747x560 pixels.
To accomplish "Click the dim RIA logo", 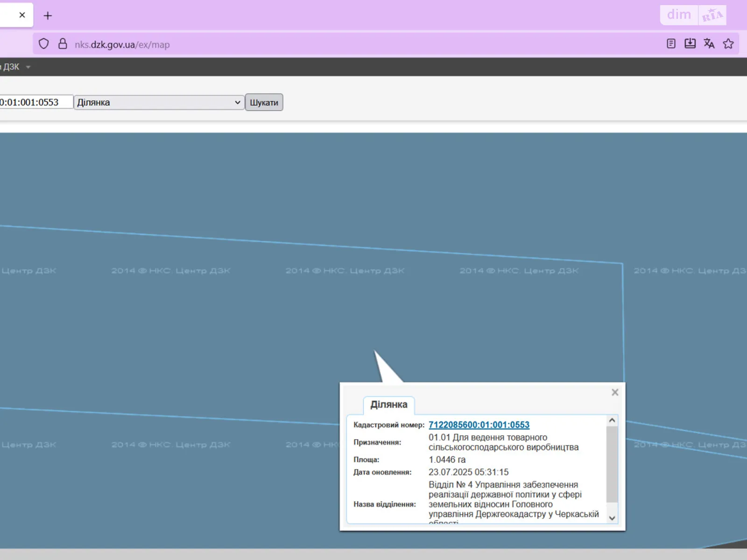I will coord(693,15).
